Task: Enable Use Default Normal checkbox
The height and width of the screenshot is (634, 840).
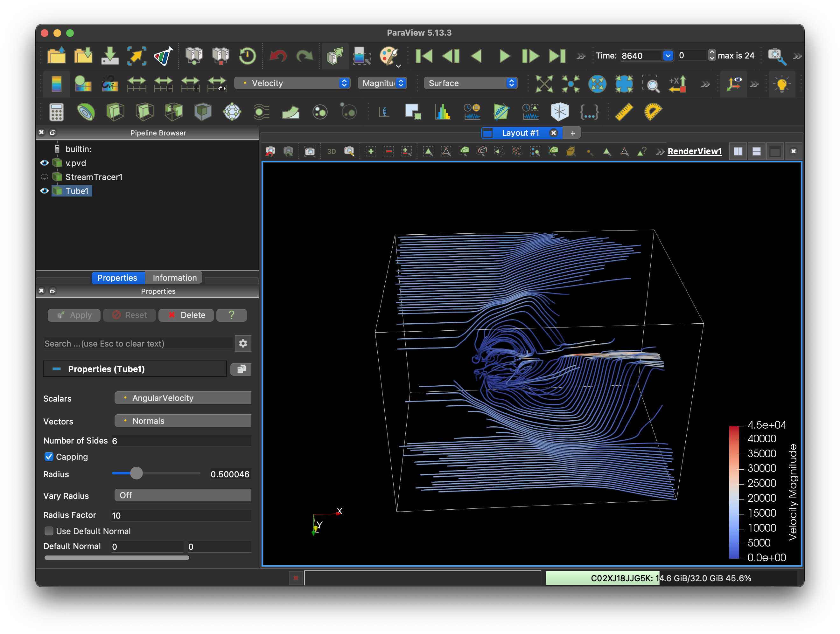Action: point(49,531)
